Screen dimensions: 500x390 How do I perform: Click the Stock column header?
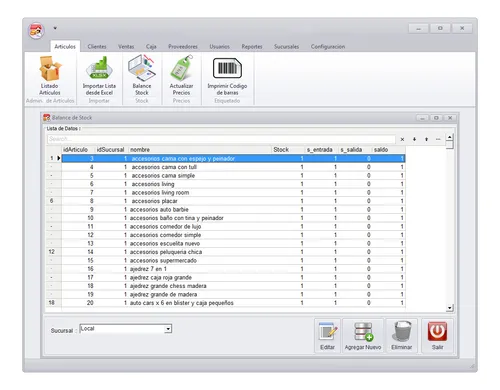click(288, 150)
